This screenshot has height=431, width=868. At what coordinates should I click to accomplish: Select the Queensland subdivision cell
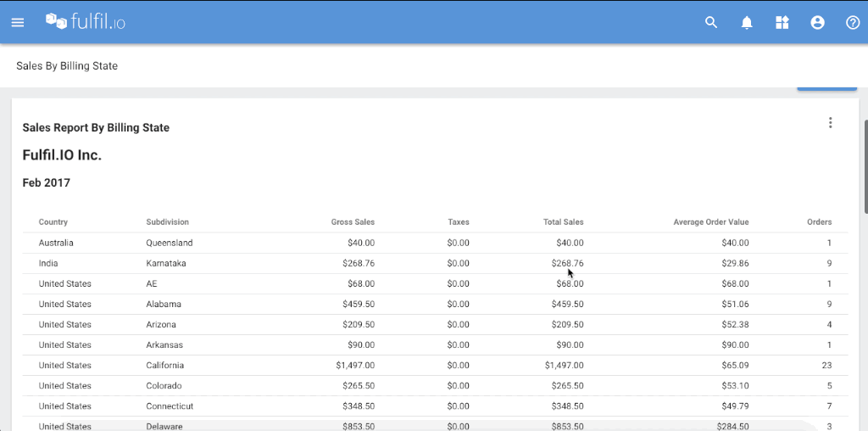[170, 243]
